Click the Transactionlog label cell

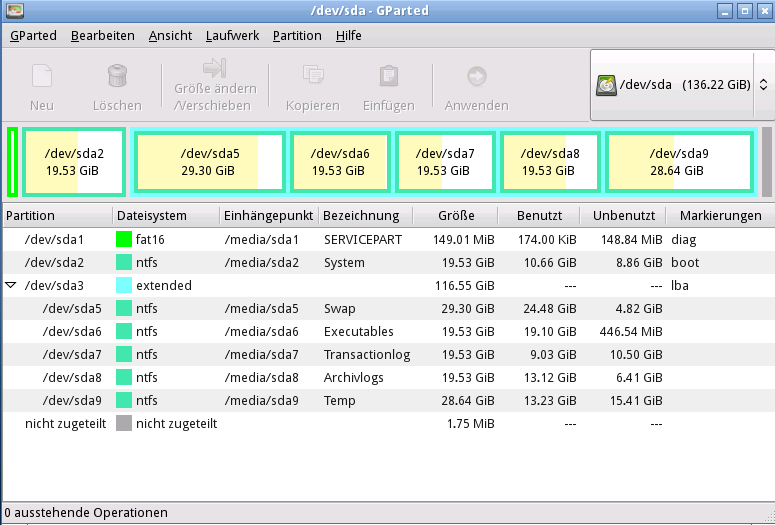tap(367, 354)
